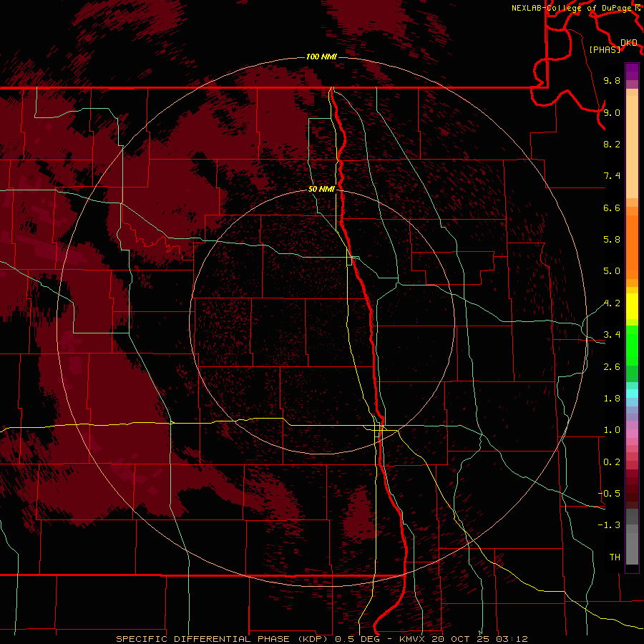Click the 5.8 scale value

[x=612, y=240]
